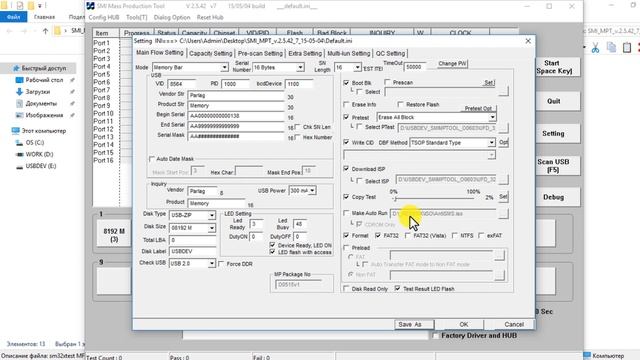Click the Copy icon in Explorer ribbon
640x360 pixels.
click(x=611, y=47)
